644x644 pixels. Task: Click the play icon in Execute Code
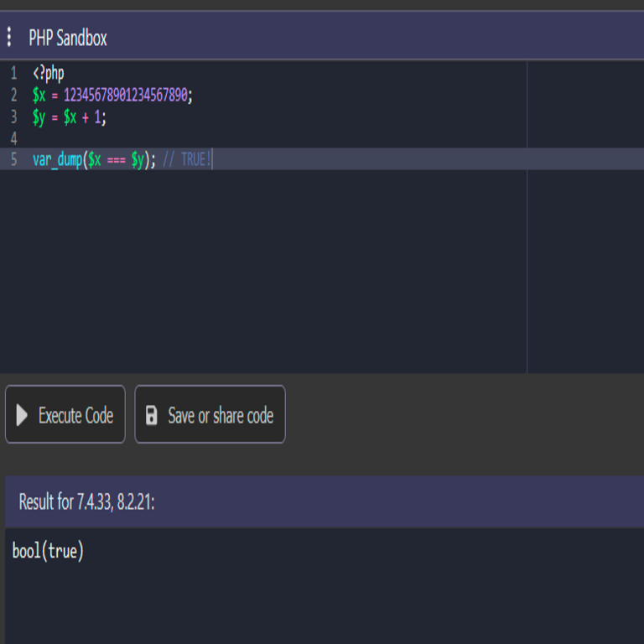(22, 415)
